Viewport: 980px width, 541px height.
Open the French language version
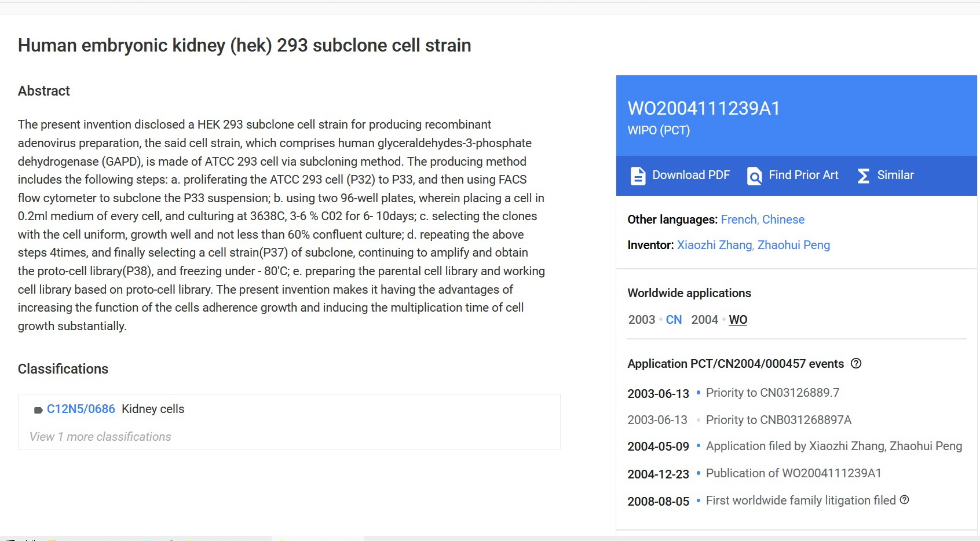tap(738, 220)
